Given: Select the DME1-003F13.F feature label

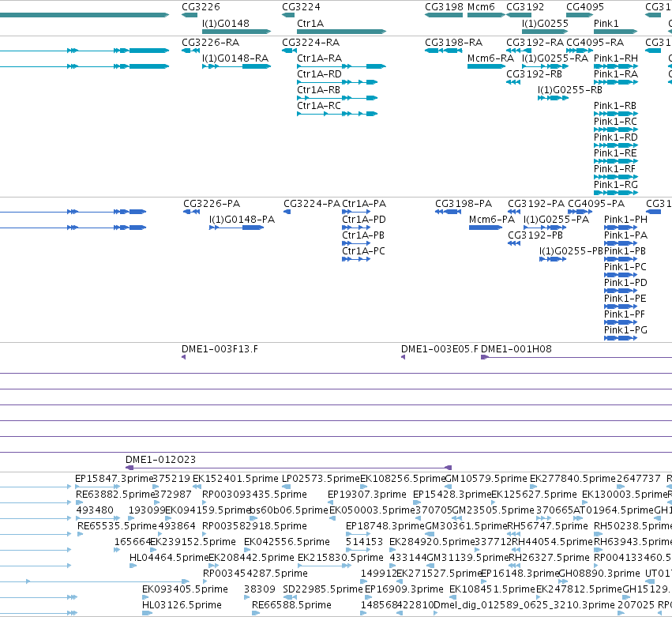Looking at the screenshot, I should click(x=220, y=349).
